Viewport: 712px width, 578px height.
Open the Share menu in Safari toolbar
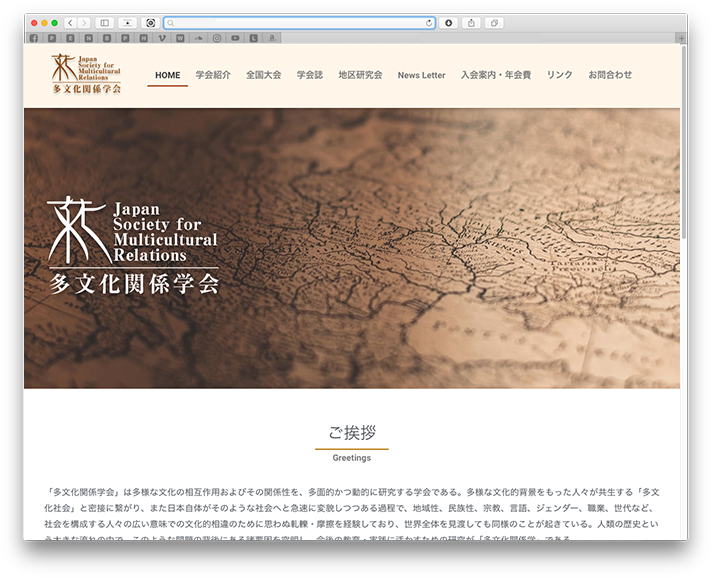pyautogui.click(x=471, y=23)
